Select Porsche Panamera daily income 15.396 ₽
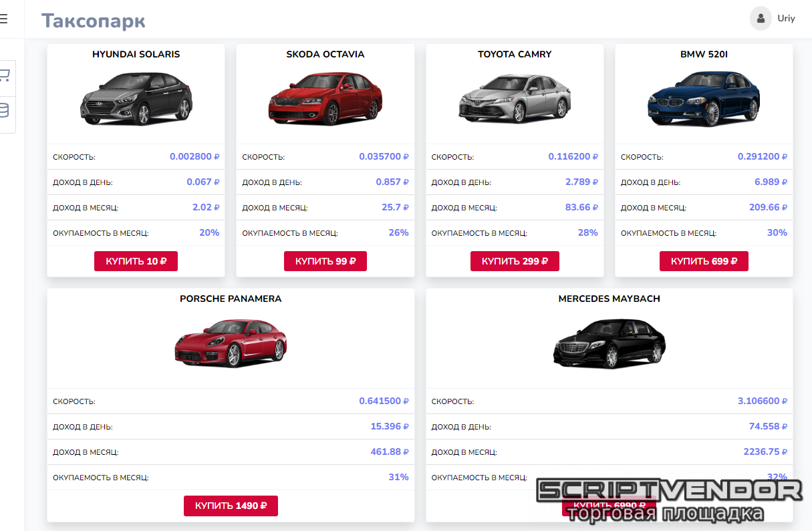This screenshot has width=812, height=531. coord(390,426)
